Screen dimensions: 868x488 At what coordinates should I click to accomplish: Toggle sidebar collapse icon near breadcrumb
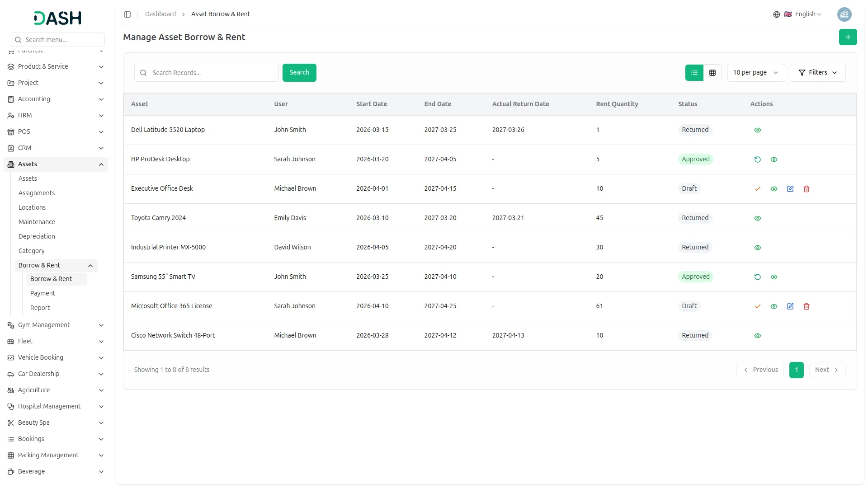[x=127, y=14]
